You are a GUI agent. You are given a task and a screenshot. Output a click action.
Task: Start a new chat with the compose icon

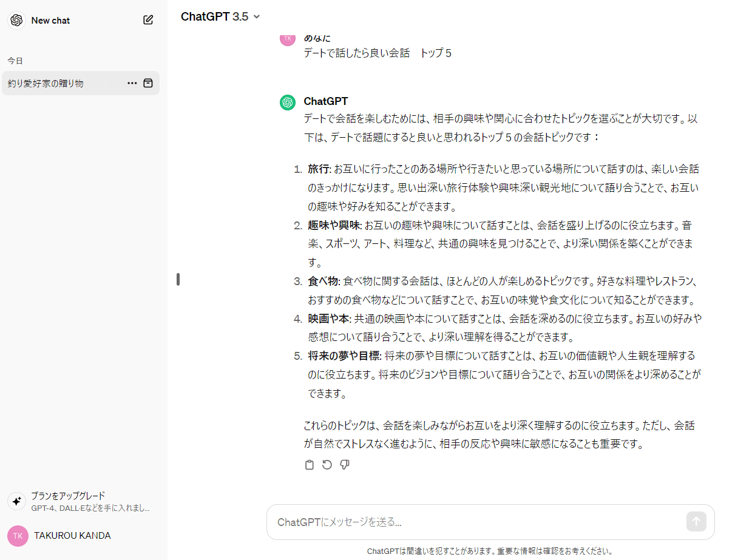point(148,20)
